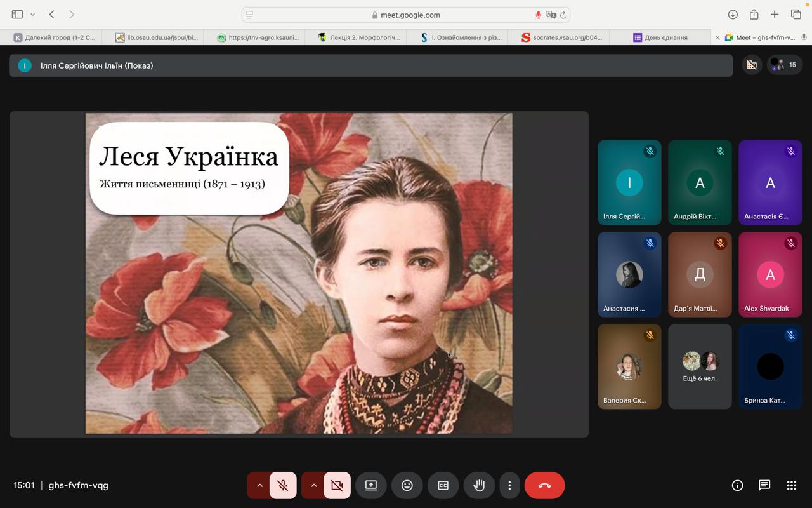Expand microphone audio settings arrow
The height and width of the screenshot is (508, 812).
(x=259, y=485)
